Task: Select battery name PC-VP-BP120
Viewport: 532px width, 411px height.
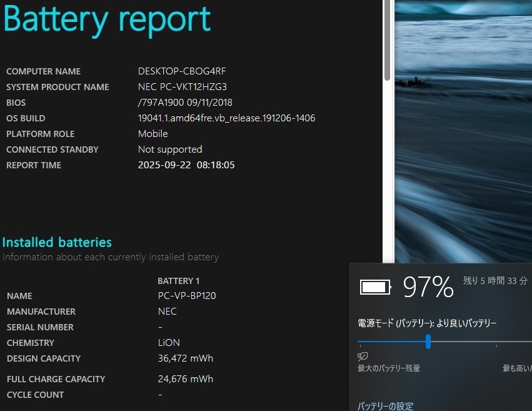Action: coord(187,296)
